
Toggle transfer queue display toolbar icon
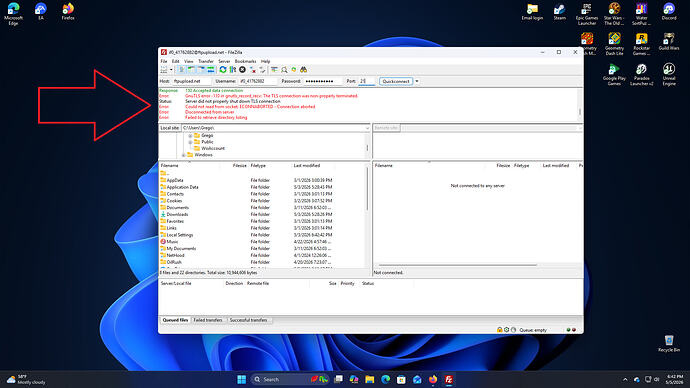[211, 70]
